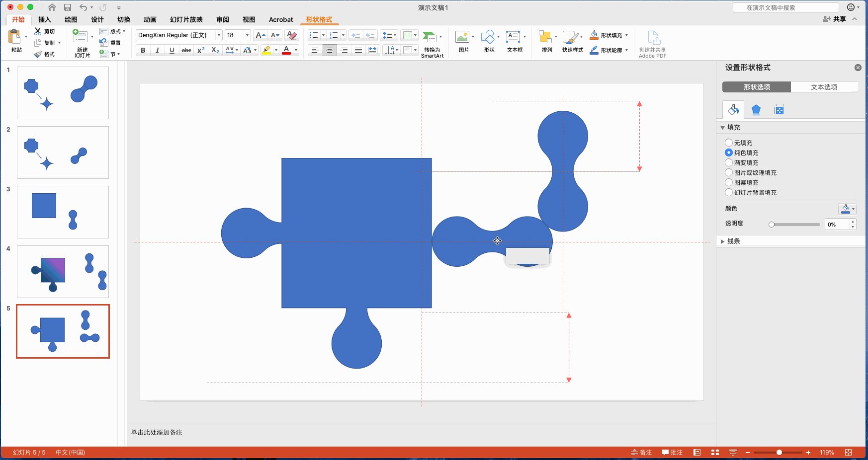Viewport: 868px width, 460px height.
Task: Justify the text alignment
Action: coord(358,50)
